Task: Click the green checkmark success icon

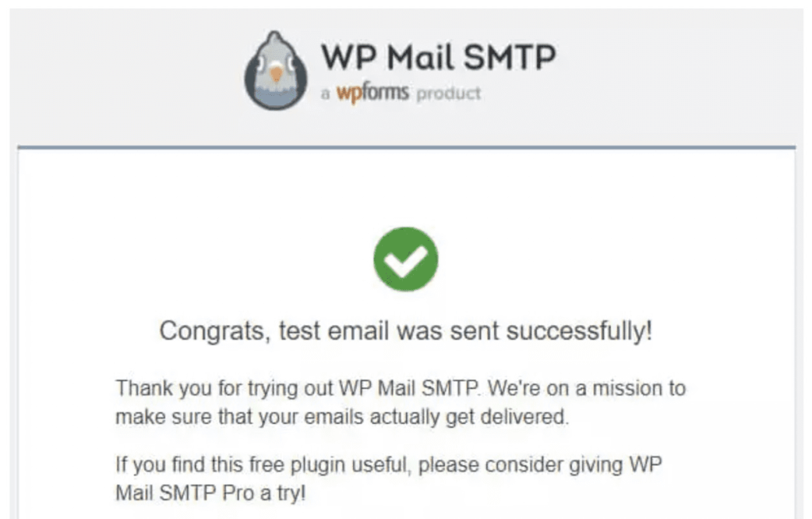Action: (405, 259)
